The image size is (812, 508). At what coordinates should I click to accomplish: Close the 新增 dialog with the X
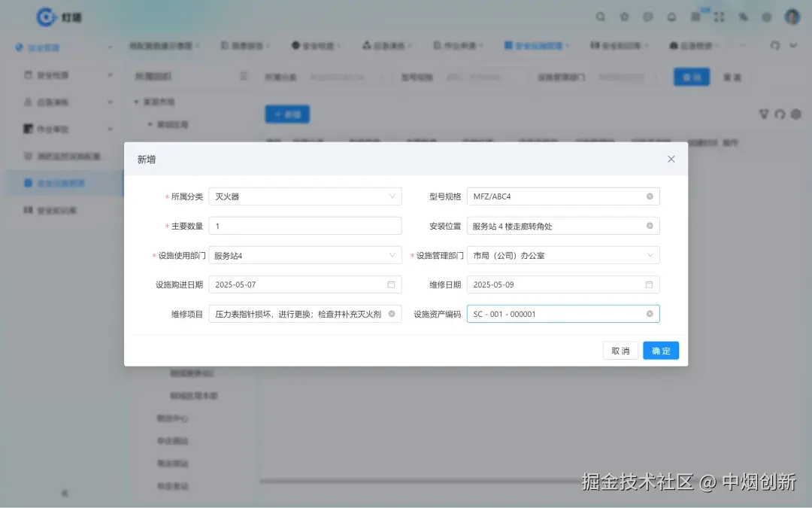pos(671,159)
